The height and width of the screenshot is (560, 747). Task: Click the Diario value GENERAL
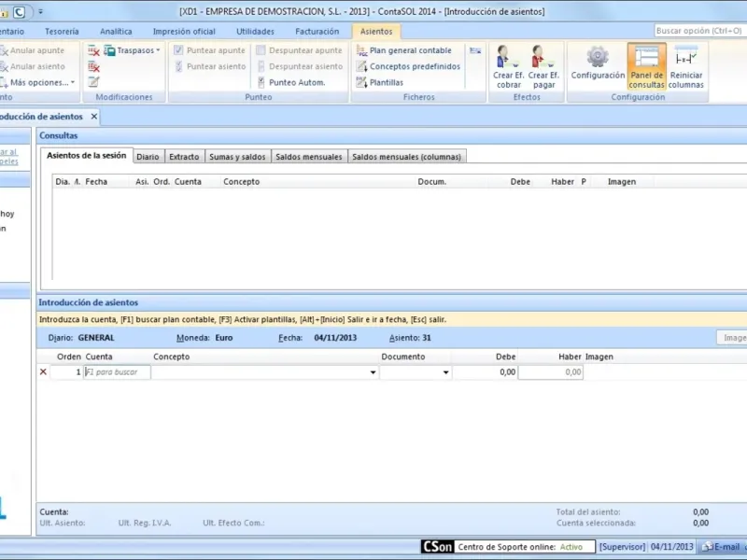96,338
